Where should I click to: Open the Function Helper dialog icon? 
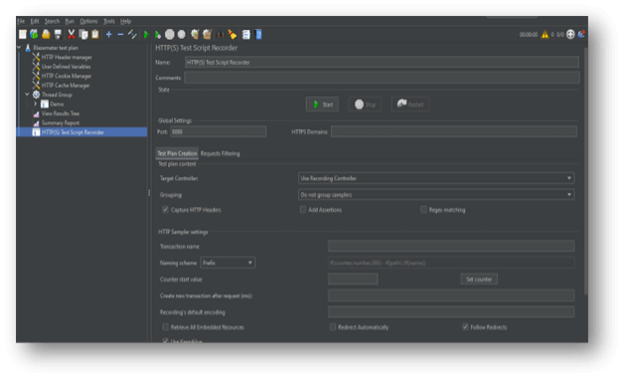point(246,35)
